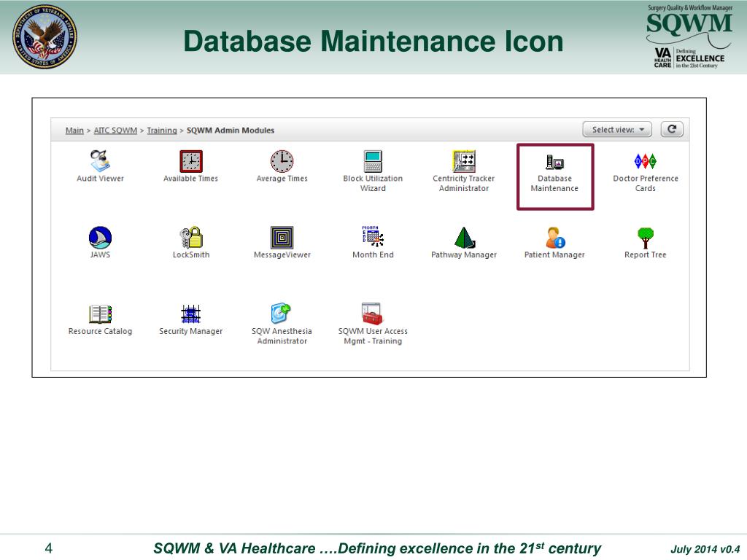Screen dimensions: 747x560
Task: Click the refresh button
Action: 672,129
